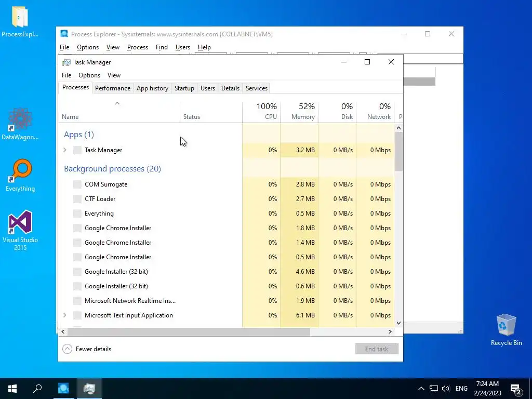The width and height of the screenshot is (532, 399).
Task: Open Task Manager View menu
Action: 114,75
